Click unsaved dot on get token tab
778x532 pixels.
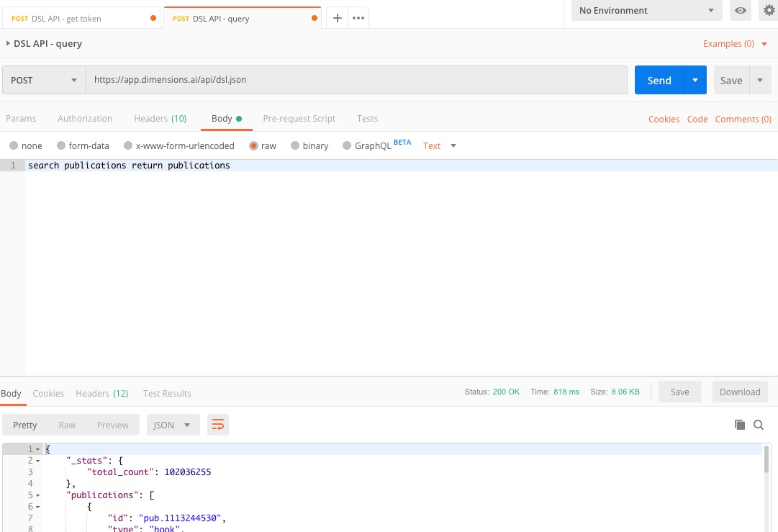click(153, 19)
